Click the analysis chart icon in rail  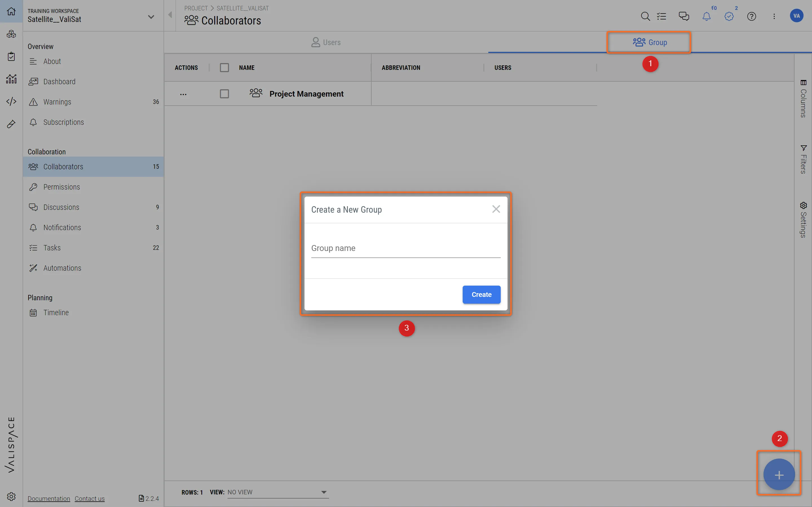pos(11,79)
